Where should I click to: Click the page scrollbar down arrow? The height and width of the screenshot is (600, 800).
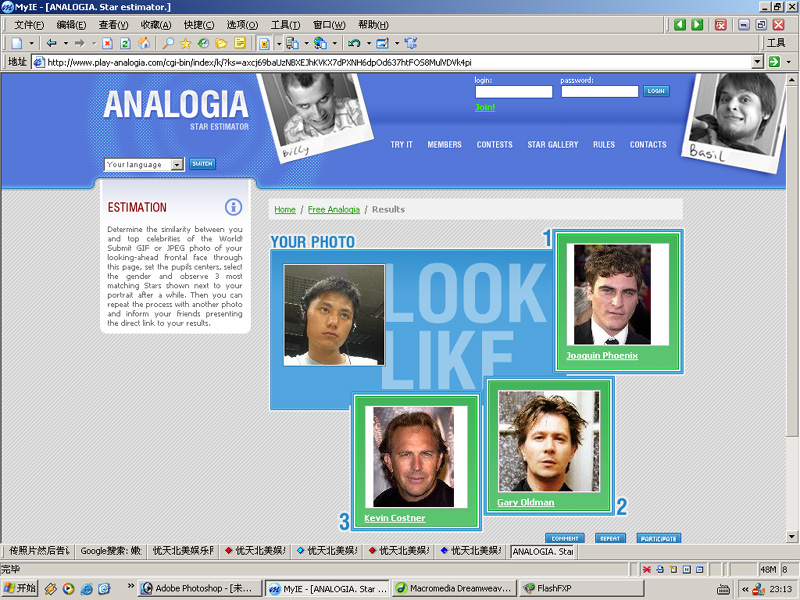[792, 536]
